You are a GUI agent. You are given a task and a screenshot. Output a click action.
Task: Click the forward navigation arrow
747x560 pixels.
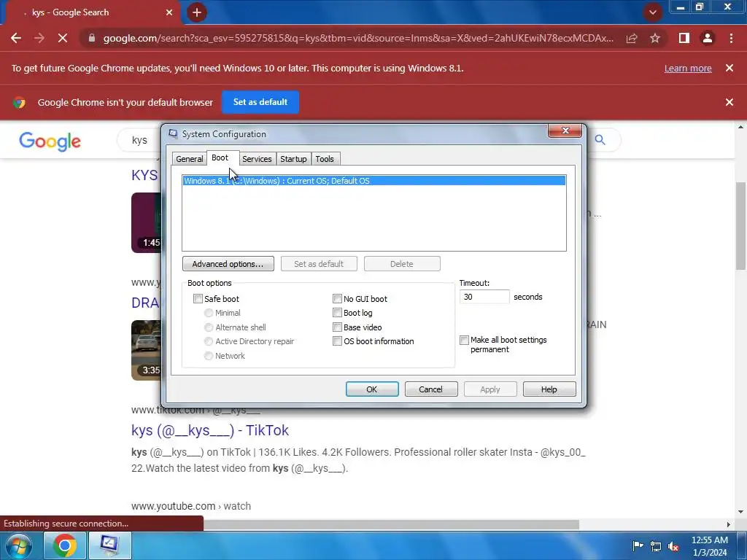(39, 38)
